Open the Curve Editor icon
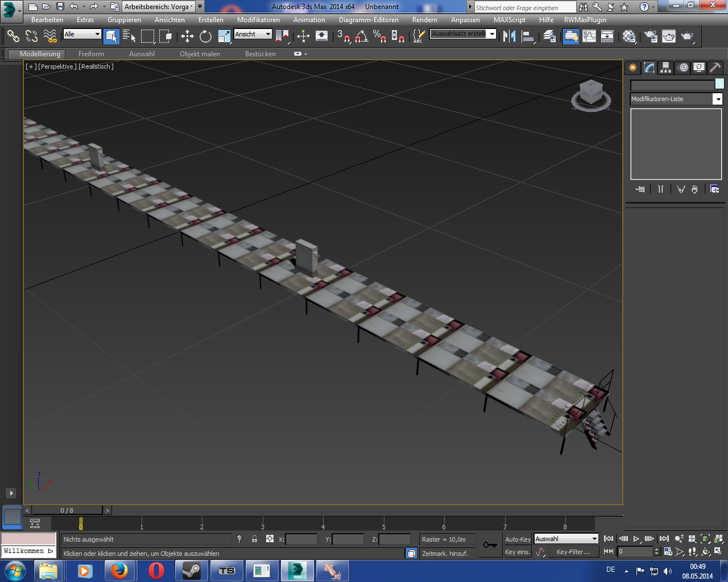This screenshot has width=728, height=582. [589, 36]
